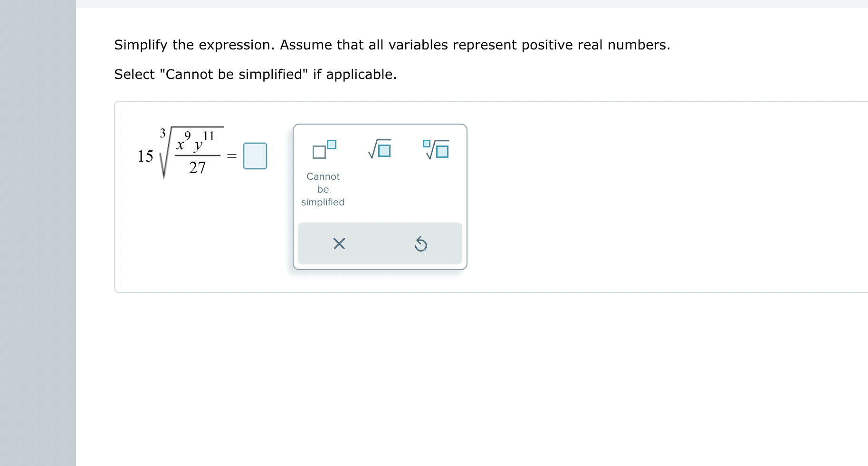Tap the circular reset icon
The image size is (868, 466).
421,243
